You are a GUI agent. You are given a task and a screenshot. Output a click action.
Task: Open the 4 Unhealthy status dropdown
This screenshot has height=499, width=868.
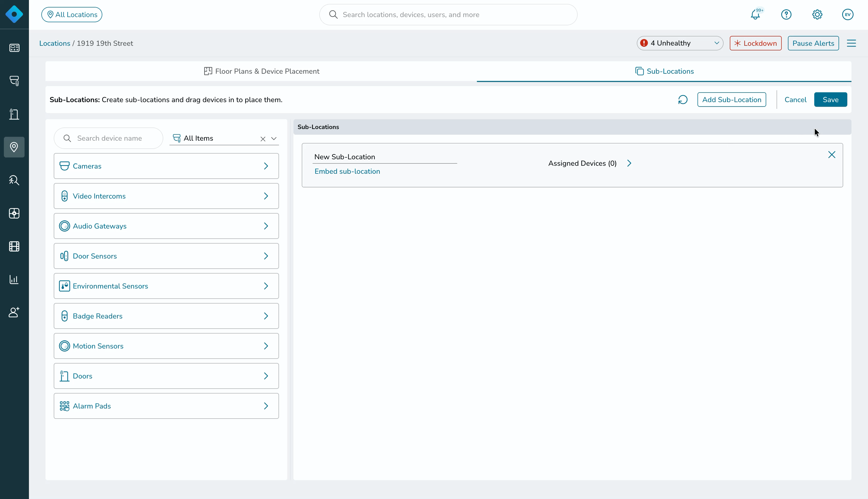tap(680, 43)
